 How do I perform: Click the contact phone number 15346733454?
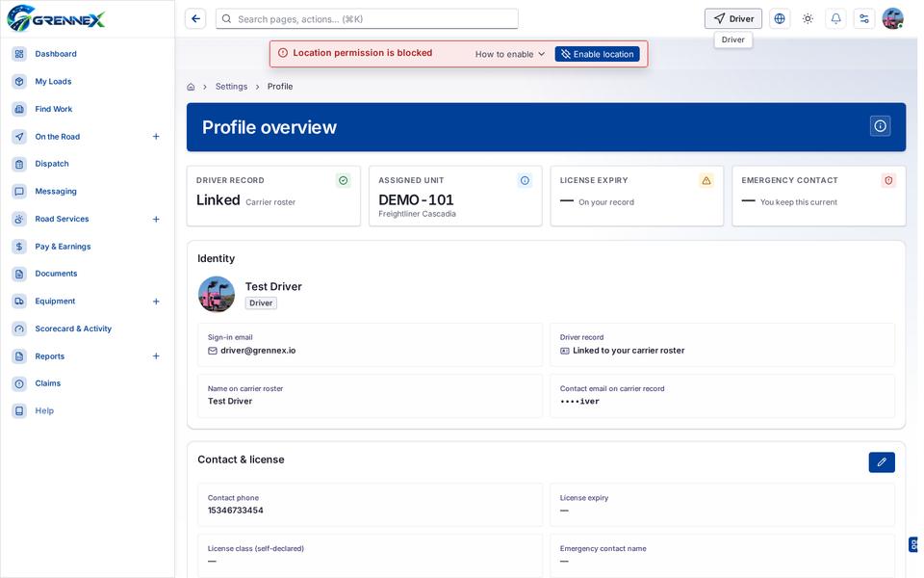pyautogui.click(x=236, y=511)
